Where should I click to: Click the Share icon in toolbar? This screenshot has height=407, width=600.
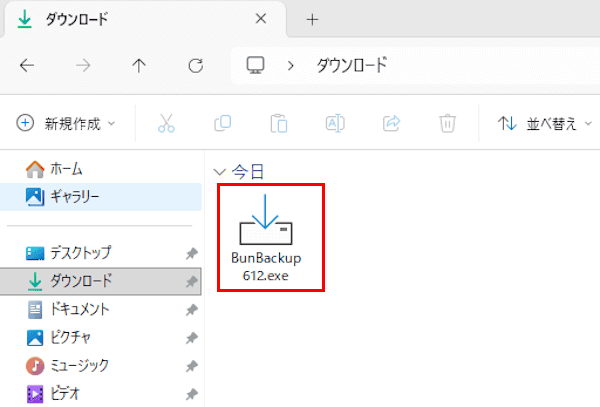click(x=391, y=123)
